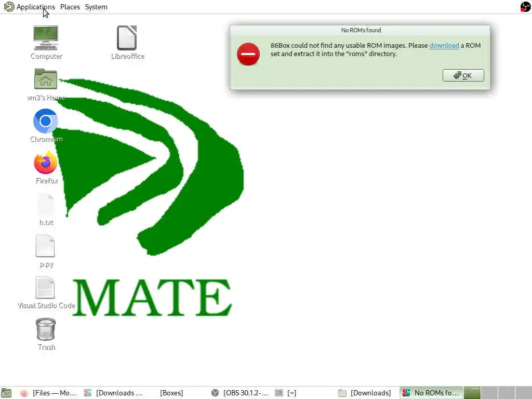Open the Places menu
532x399 pixels.
point(70,7)
